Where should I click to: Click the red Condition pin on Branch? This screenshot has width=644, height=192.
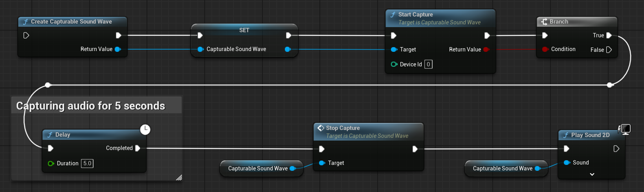coord(545,49)
